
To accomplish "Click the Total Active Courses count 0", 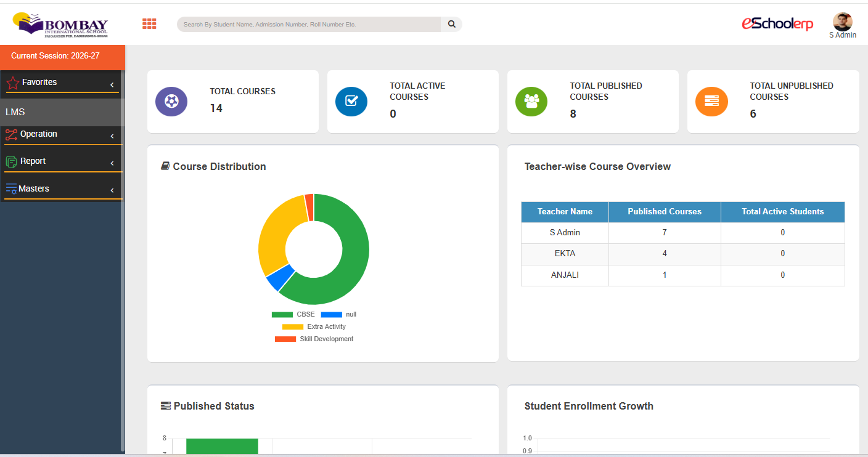I will point(393,114).
